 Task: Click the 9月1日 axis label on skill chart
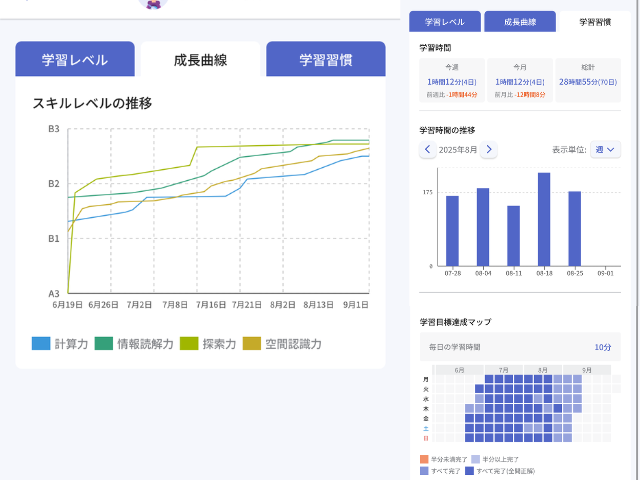tap(356, 304)
